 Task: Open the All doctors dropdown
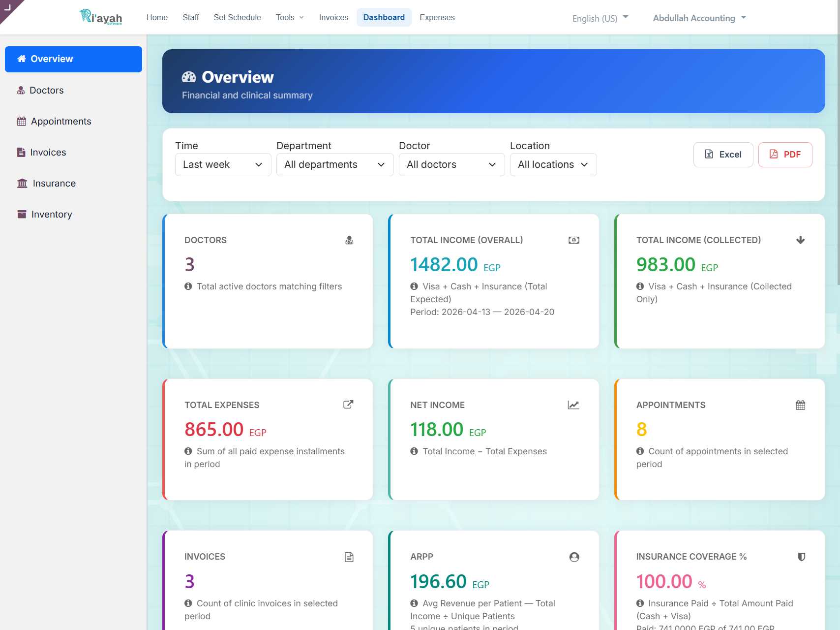pyautogui.click(x=452, y=164)
